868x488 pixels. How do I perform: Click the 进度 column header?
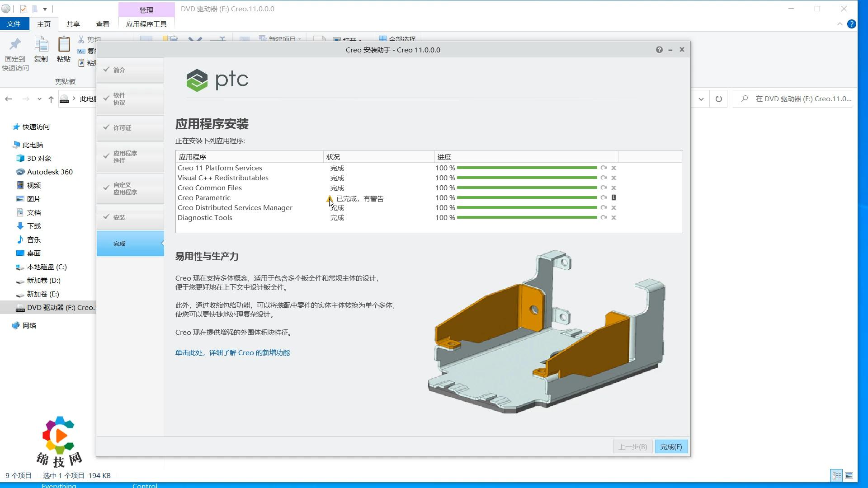(x=526, y=157)
